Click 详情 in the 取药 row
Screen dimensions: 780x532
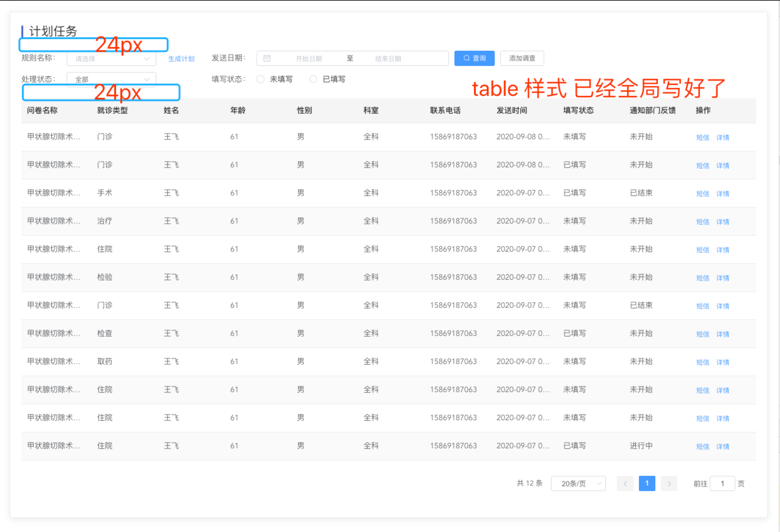click(723, 362)
